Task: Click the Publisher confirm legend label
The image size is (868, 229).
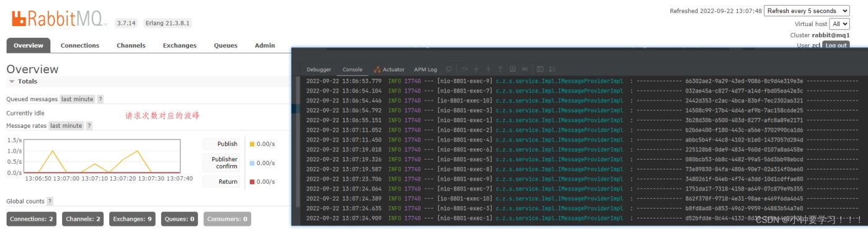Action: coord(221,163)
